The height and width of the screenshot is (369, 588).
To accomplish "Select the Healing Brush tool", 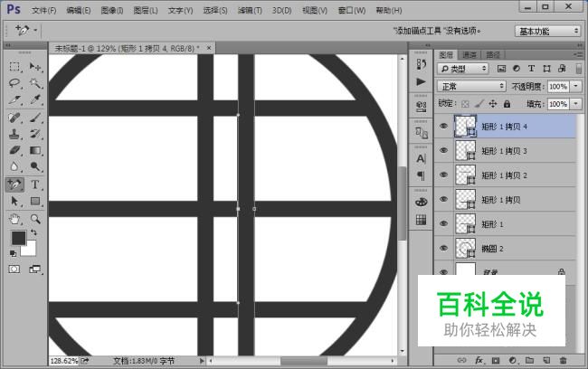I will [14, 118].
